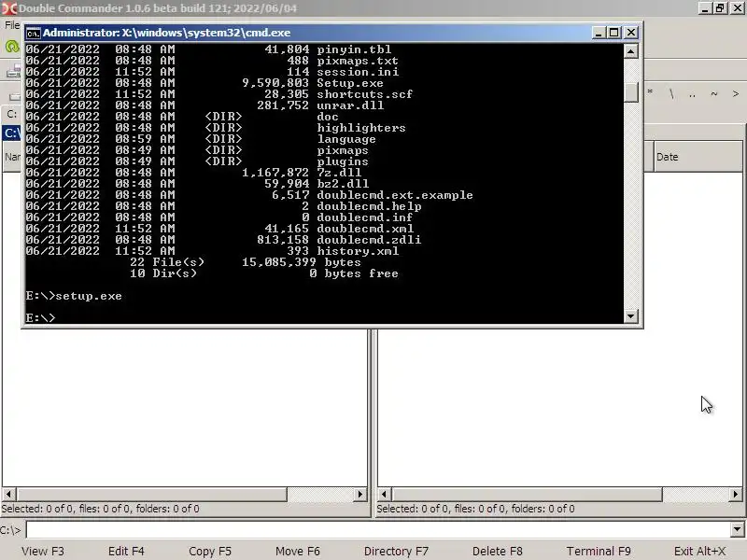Focus the command line input field
The image size is (747, 560).
[379, 529]
